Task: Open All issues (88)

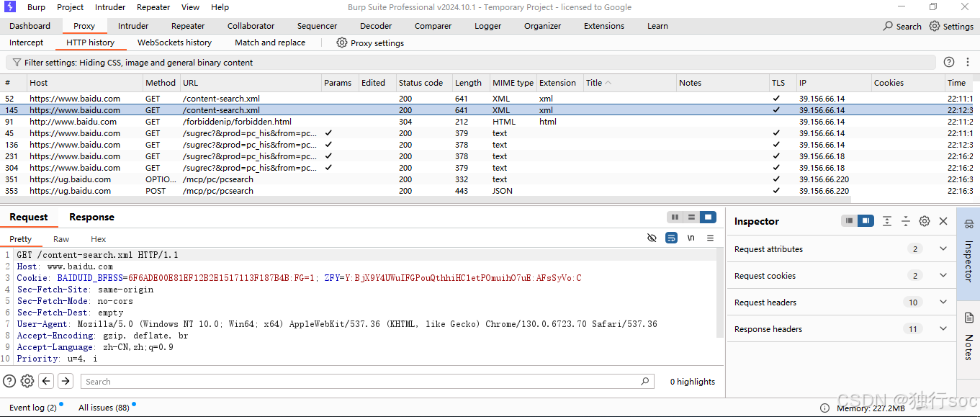Action: (x=104, y=408)
